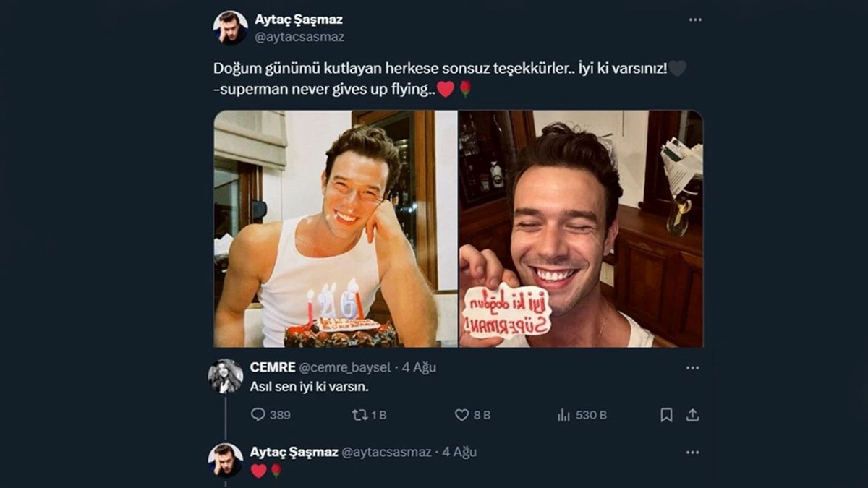This screenshot has height=488, width=868.
Task: Click CEMRE's profile picture
Action: (x=226, y=376)
